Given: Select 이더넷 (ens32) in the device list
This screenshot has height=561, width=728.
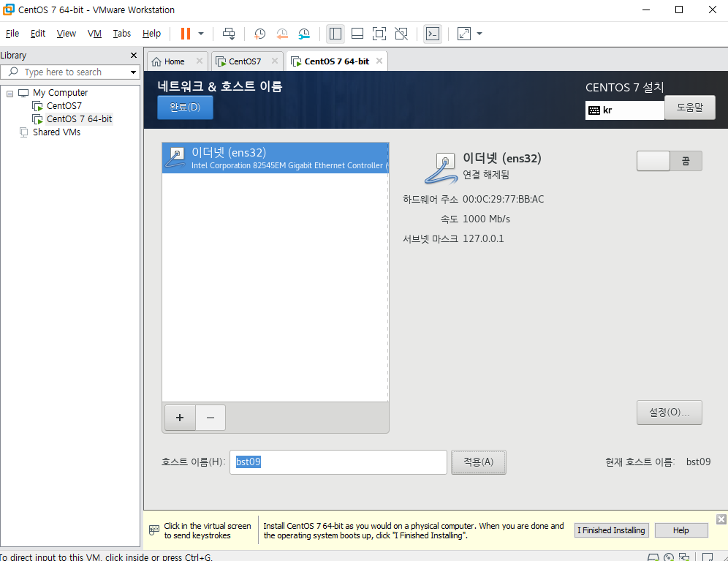Looking at the screenshot, I should [276, 158].
